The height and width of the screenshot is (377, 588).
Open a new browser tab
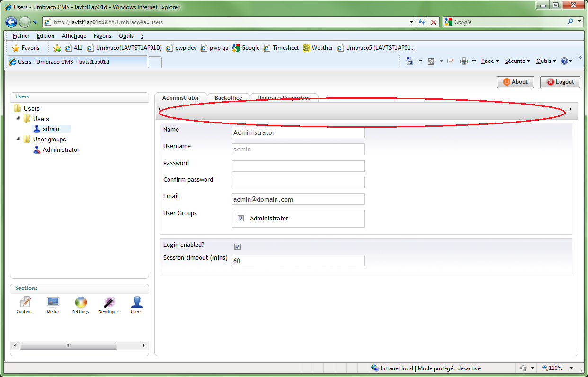pyautogui.click(x=155, y=62)
